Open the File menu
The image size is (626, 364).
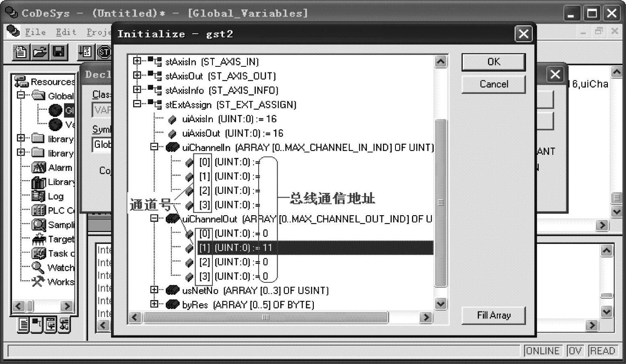35,32
